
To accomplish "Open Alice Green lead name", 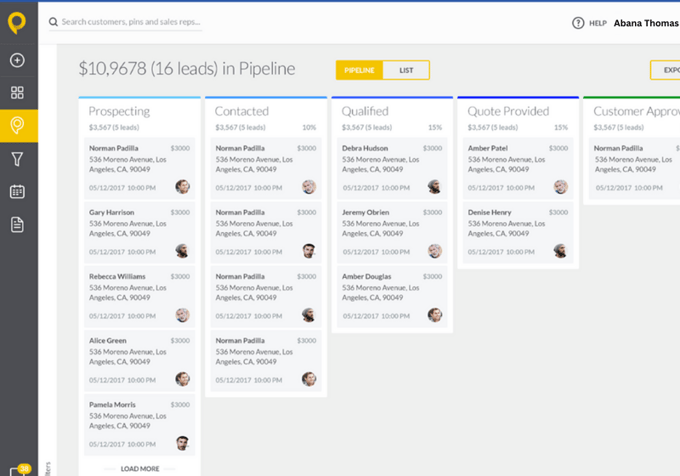I will click(x=108, y=341).
